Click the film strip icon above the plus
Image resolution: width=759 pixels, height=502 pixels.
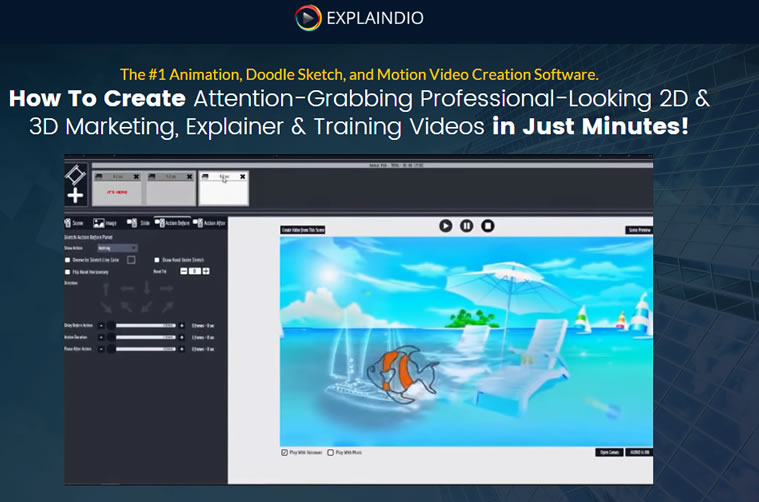pyautogui.click(x=76, y=175)
